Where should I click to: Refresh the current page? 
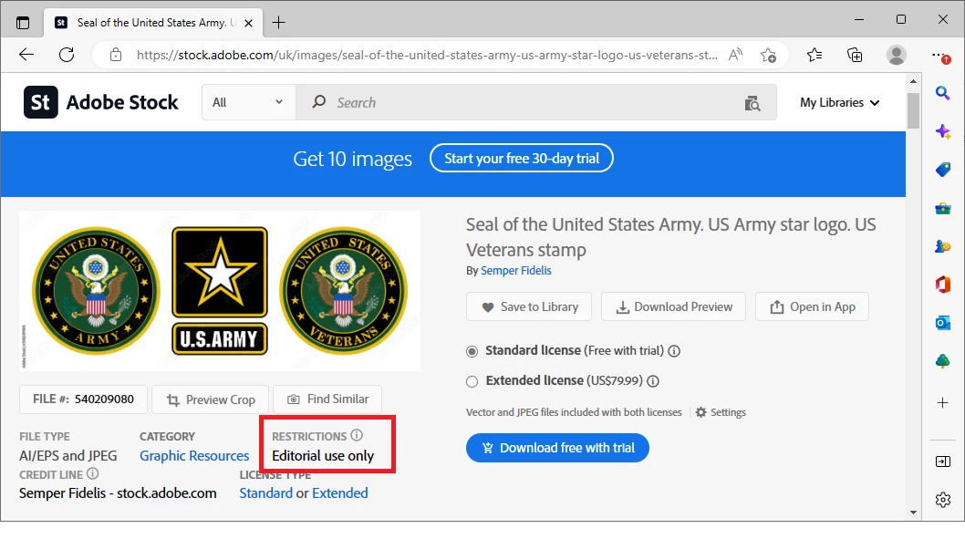67,55
